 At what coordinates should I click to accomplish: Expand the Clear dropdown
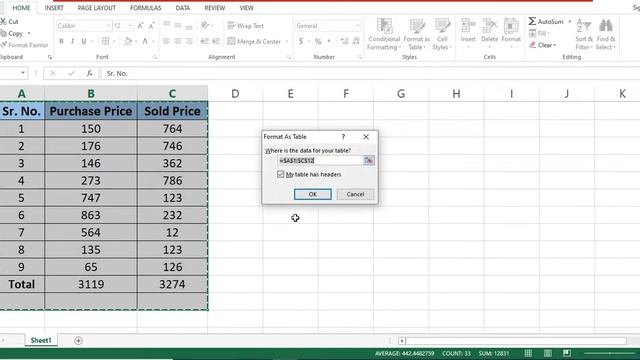[555, 45]
